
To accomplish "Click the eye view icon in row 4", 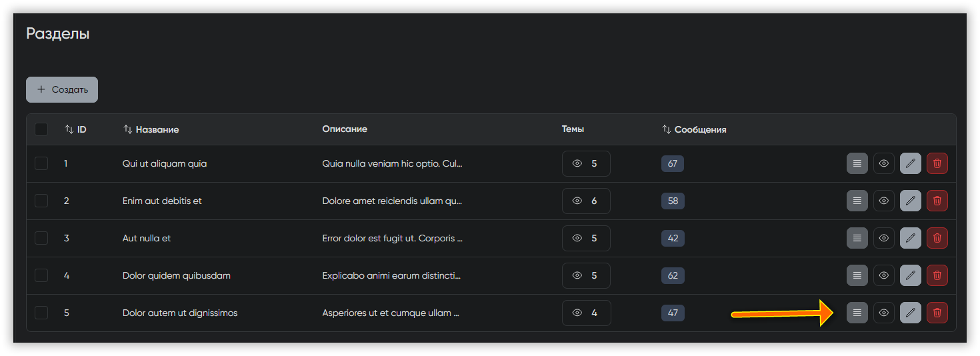I will pos(883,275).
